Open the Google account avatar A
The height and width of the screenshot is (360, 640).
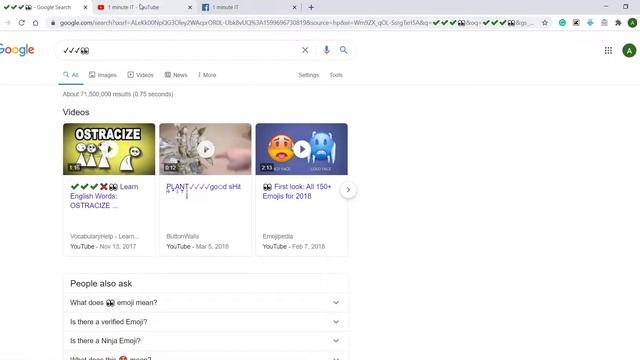tap(629, 51)
